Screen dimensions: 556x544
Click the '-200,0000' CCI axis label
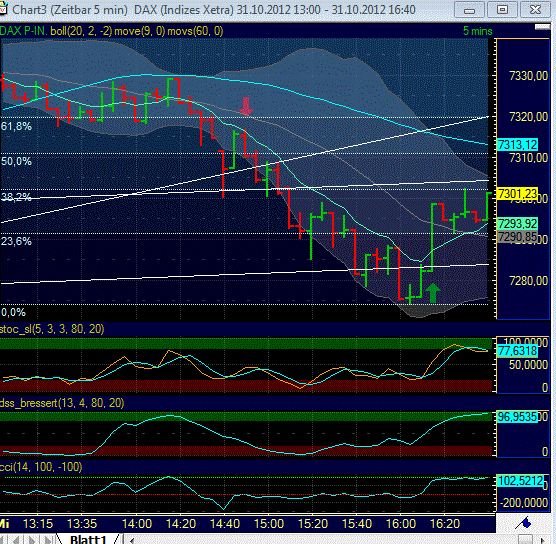pyautogui.click(x=524, y=503)
